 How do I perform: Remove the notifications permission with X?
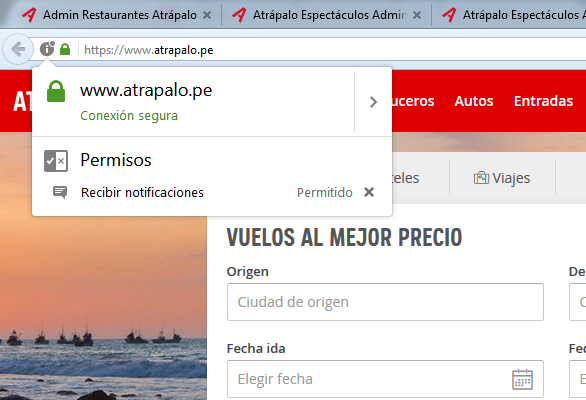point(369,192)
